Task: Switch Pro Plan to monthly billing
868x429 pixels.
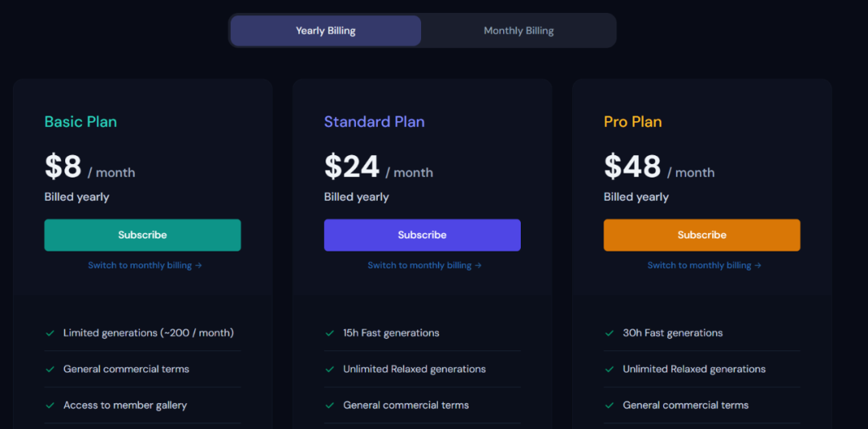Action: coord(704,265)
